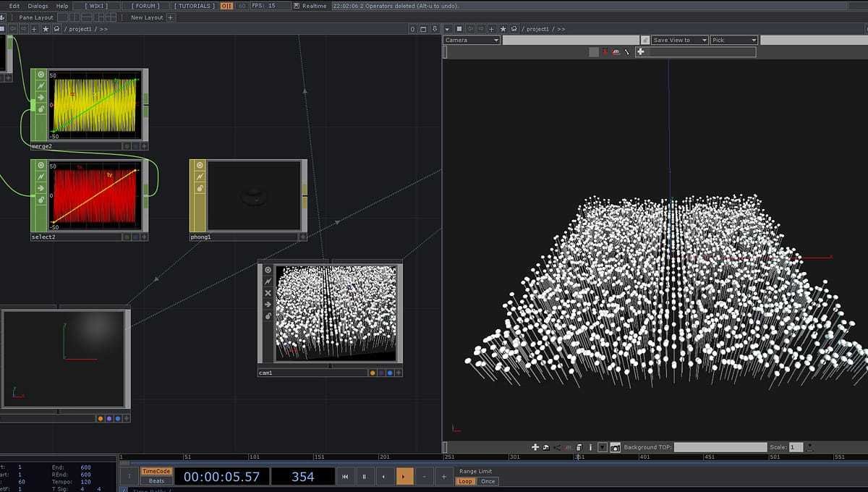Image resolution: width=868 pixels, height=492 pixels.
Task: Click the bookmark star in the left network pane
Action: pos(46,29)
